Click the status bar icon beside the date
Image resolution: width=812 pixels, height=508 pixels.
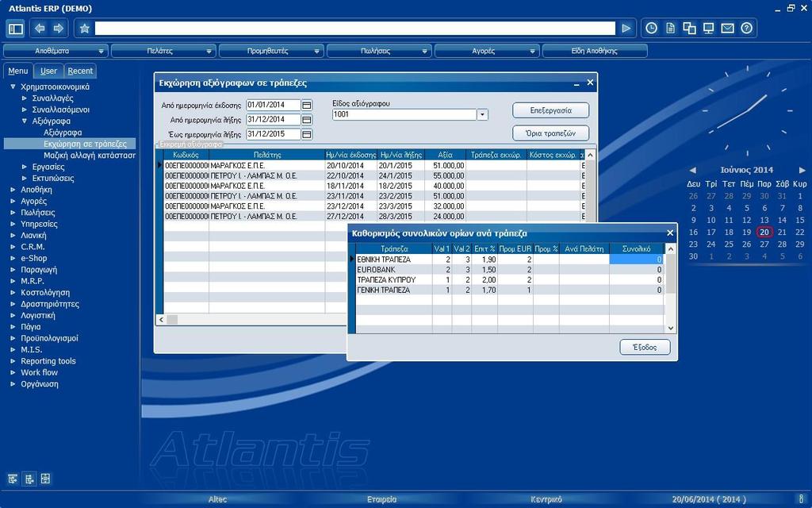pyautogui.click(x=802, y=499)
